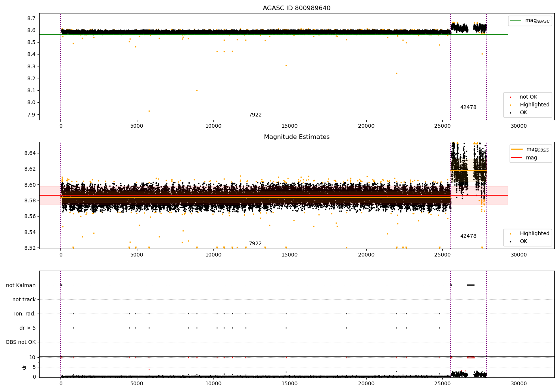Image resolution: width=560 pixels, height=392 pixels.
Task: Click the 'Ion. rad.' row label
Action: pos(25,314)
